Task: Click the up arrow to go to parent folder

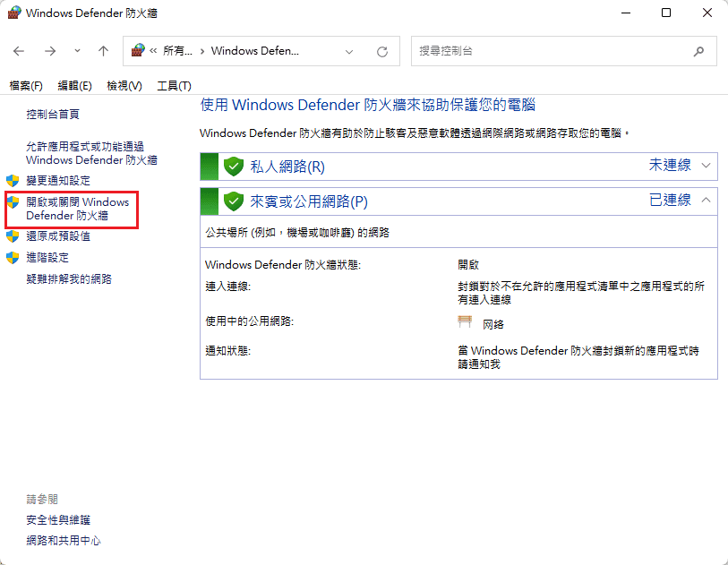Action: coord(103,51)
